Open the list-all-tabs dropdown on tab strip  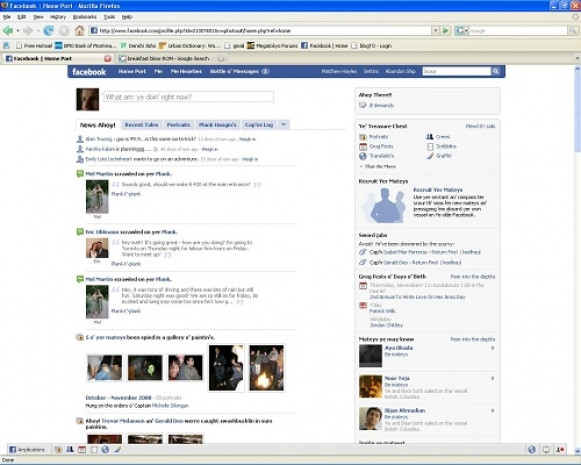tap(577, 59)
